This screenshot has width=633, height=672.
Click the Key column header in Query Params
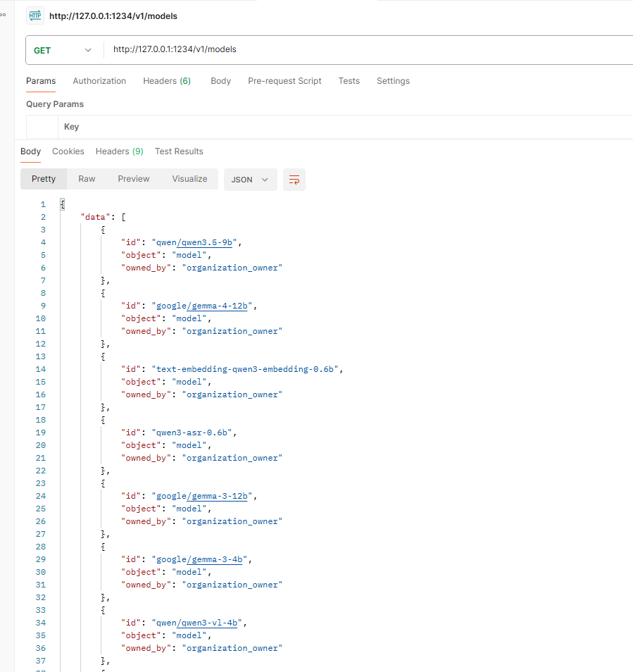pyautogui.click(x=72, y=127)
